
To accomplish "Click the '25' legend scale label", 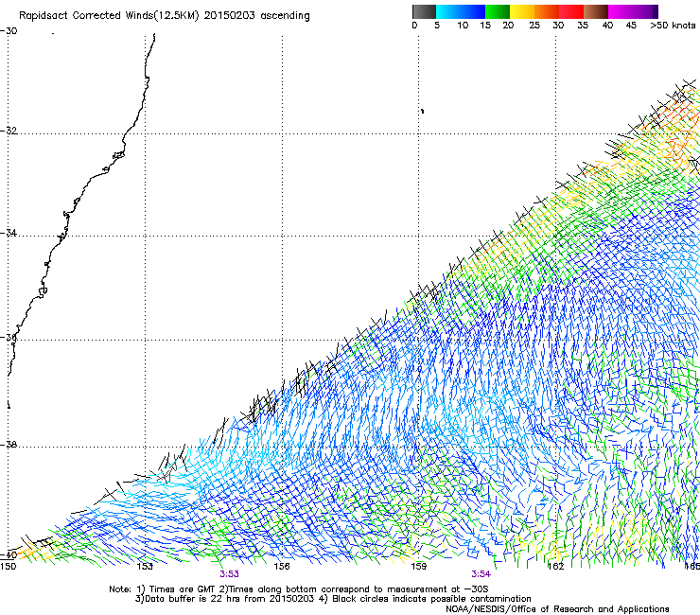I will pyautogui.click(x=534, y=26).
